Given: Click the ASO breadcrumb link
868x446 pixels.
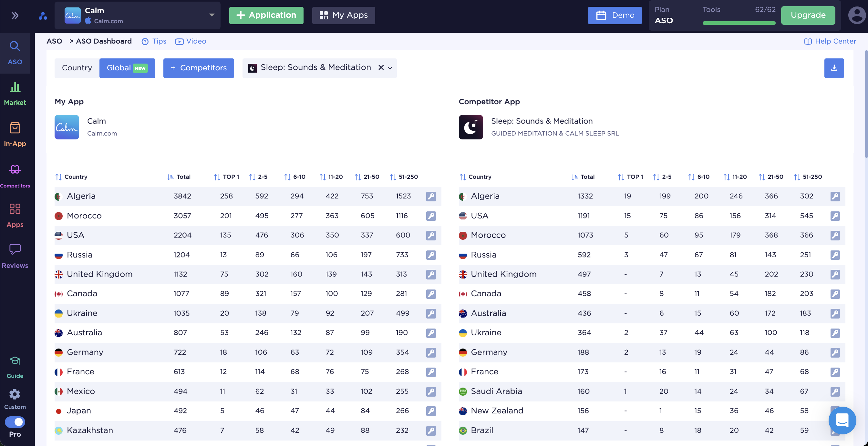Looking at the screenshot, I should [54, 41].
